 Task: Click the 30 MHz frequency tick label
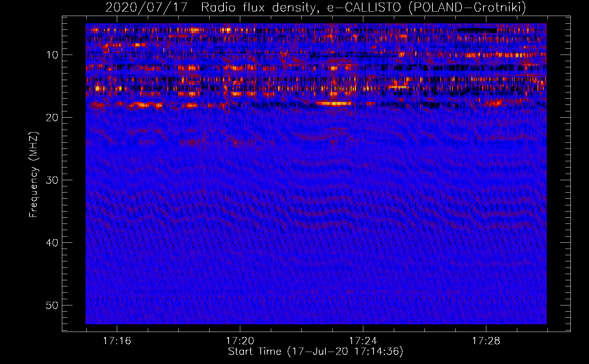[52, 180]
